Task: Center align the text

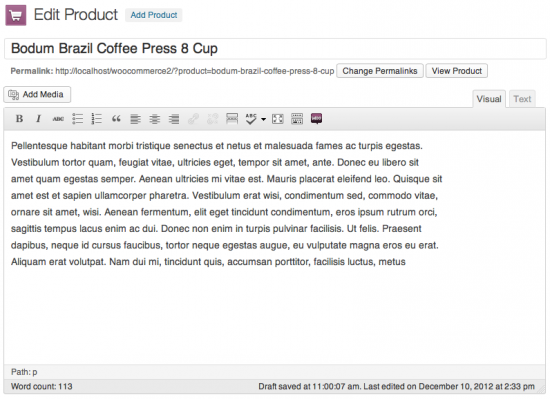Action: tap(155, 119)
